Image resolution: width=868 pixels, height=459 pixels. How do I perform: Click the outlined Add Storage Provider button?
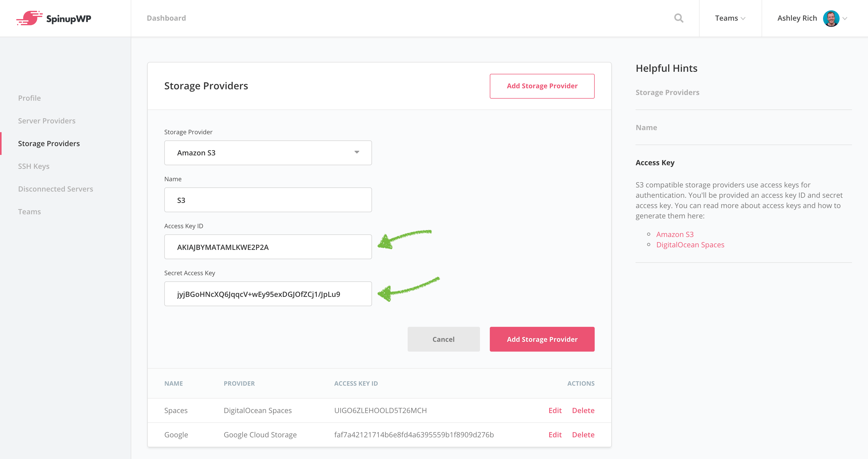pyautogui.click(x=542, y=86)
